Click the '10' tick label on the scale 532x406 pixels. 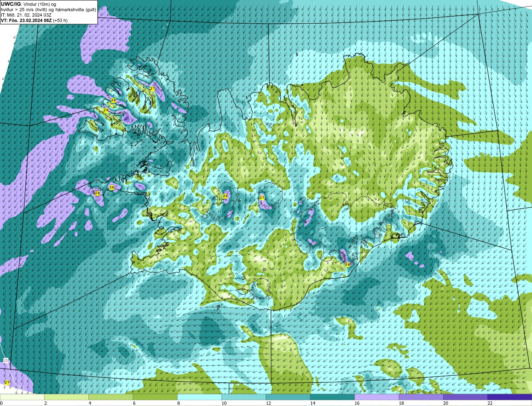[224, 403]
